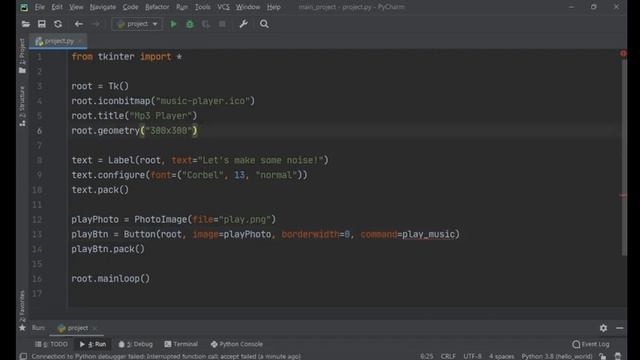Screen dimensions: 640x360
Task: Navigate back with the left arrow icon
Action: (x=78, y=24)
